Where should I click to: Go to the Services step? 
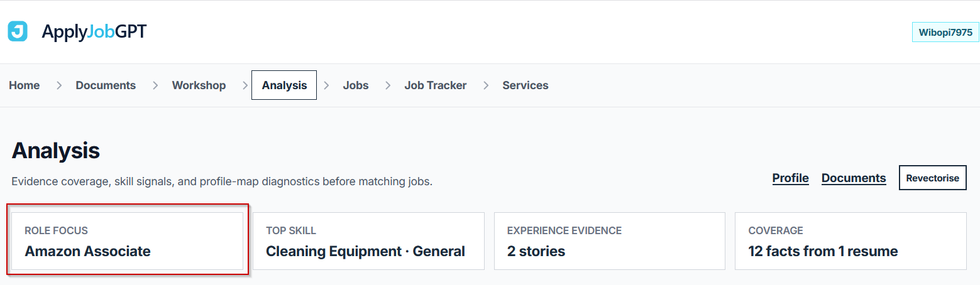click(526, 85)
